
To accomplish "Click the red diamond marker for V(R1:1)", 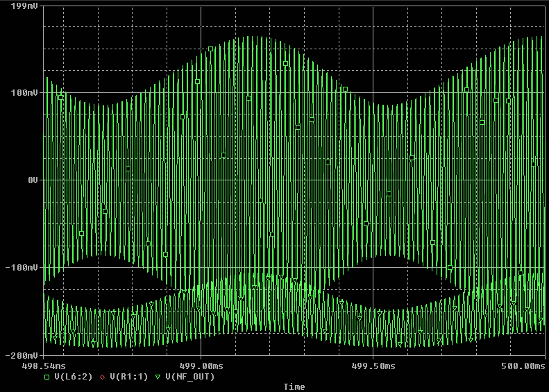I will (x=102, y=377).
